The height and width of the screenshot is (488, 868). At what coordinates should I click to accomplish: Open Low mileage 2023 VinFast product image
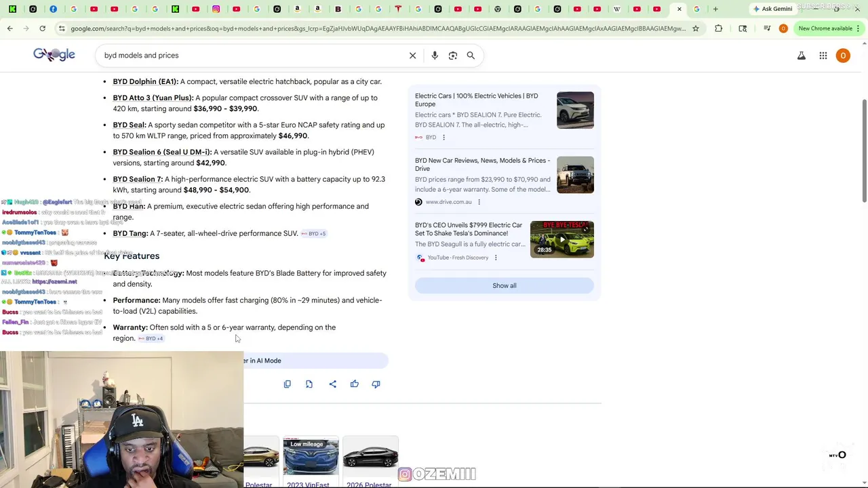(311, 456)
